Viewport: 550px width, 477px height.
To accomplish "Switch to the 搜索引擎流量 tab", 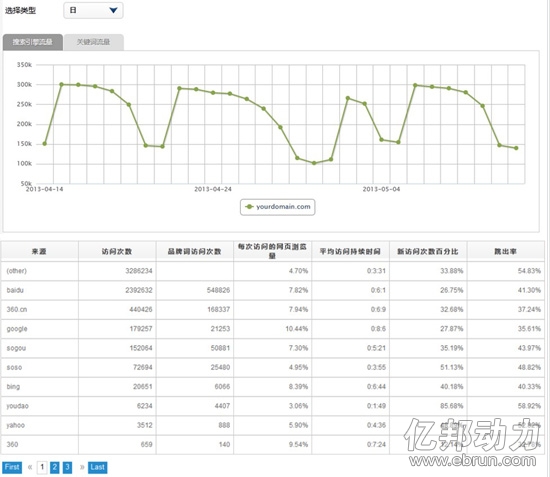I will point(33,42).
